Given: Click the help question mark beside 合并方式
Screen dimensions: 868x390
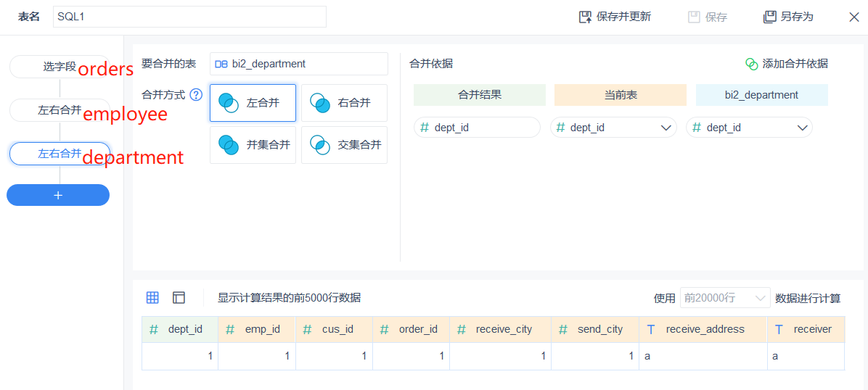Looking at the screenshot, I should 196,95.
